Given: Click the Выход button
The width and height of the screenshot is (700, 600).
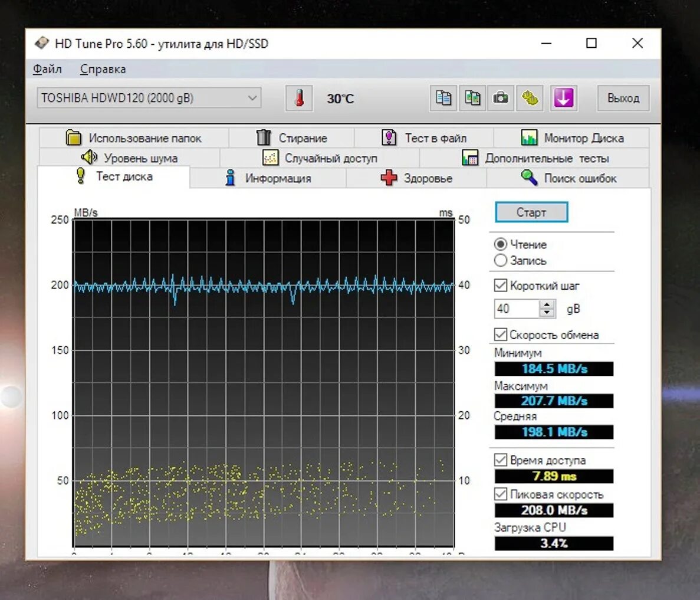Looking at the screenshot, I should [x=623, y=99].
